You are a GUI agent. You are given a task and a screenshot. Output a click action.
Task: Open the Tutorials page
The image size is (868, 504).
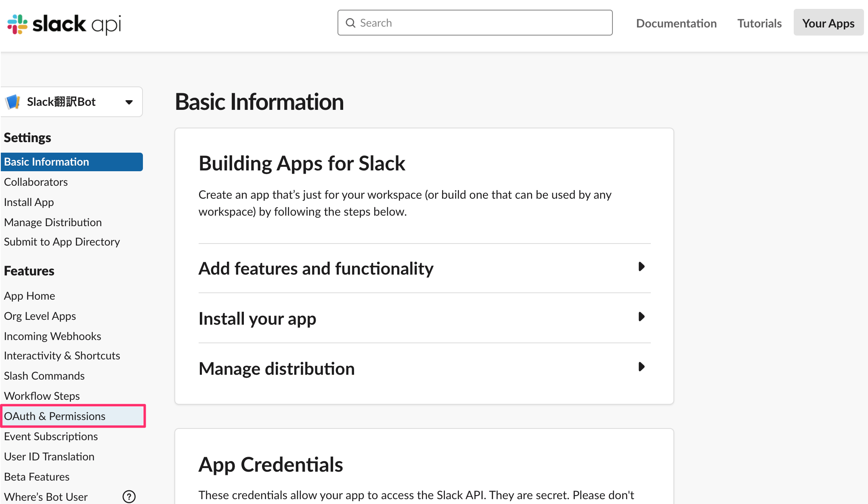click(759, 23)
